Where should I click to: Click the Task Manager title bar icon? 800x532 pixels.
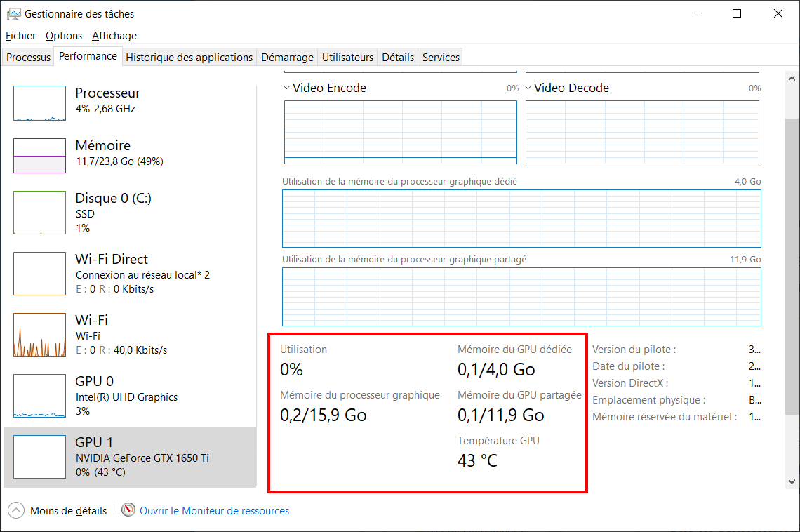(14, 14)
